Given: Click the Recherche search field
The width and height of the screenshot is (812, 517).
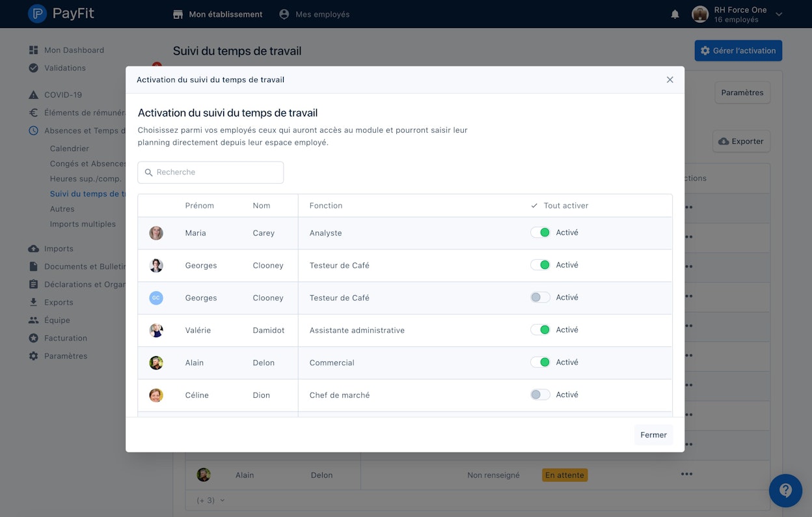Looking at the screenshot, I should pos(211,173).
